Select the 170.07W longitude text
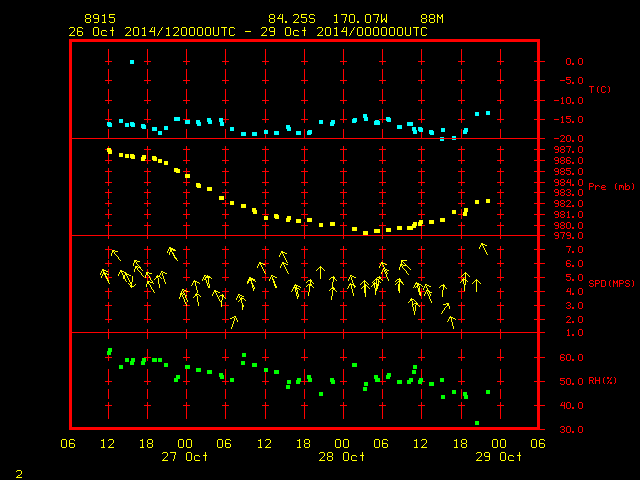 [x=360, y=19]
